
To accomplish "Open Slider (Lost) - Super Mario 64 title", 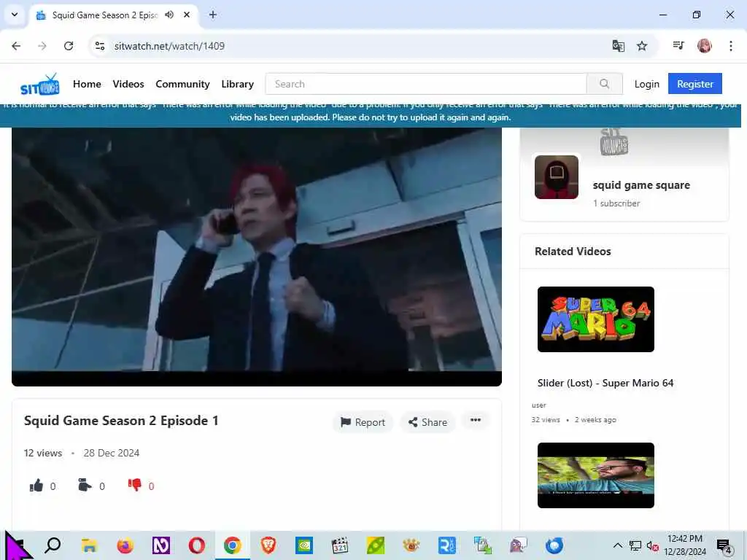I will (605, 383).
